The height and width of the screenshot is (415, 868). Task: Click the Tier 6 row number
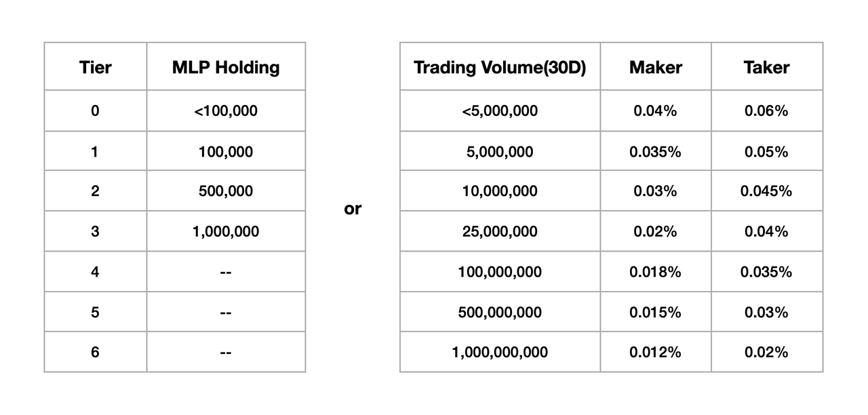coord(96,353)
